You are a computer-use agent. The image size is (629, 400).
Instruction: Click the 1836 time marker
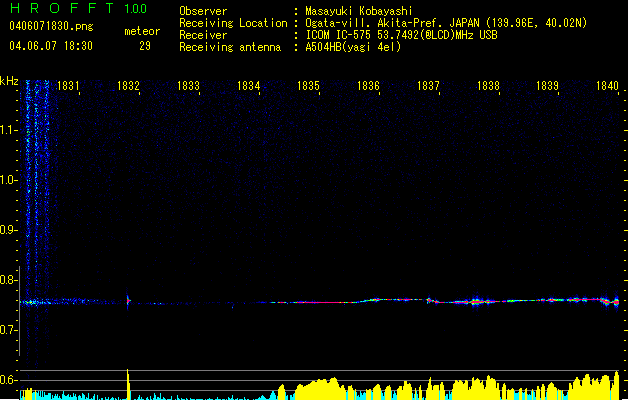[x=368, y=86]
